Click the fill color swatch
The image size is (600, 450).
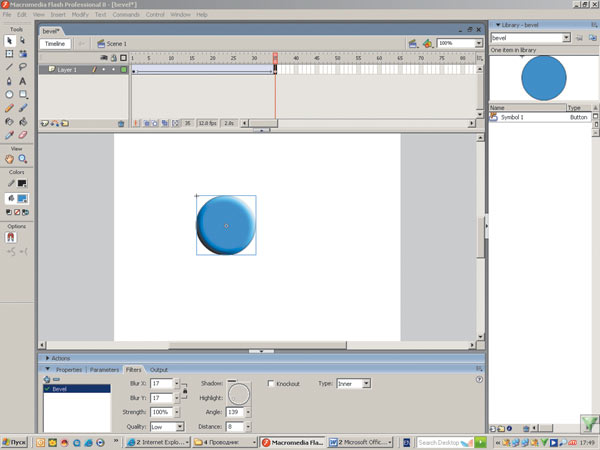tap(22, 199)
